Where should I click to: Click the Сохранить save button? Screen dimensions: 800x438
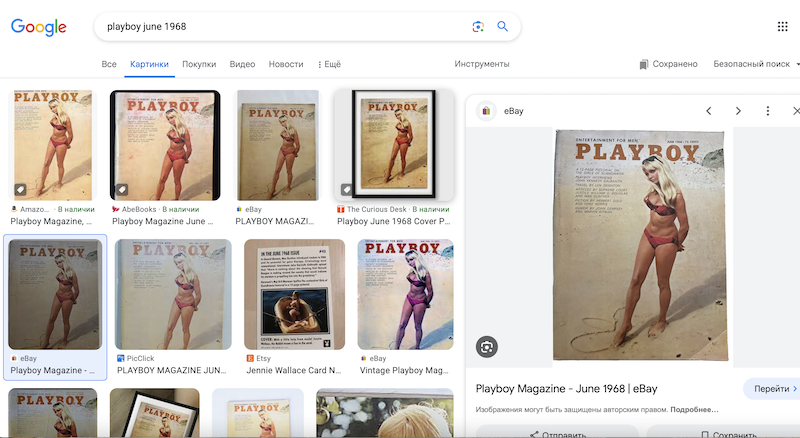[723, 432]
